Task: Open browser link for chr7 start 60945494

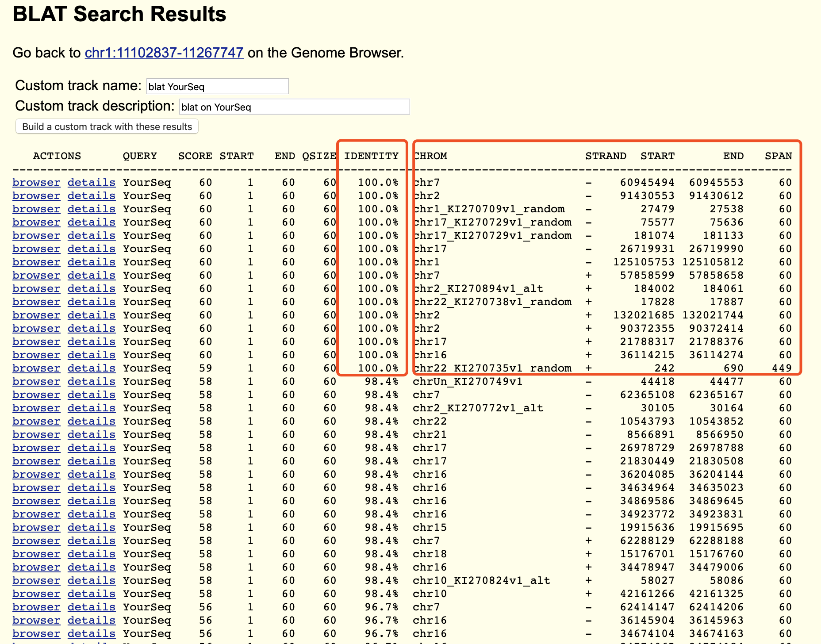Action: tap(36, 182)
